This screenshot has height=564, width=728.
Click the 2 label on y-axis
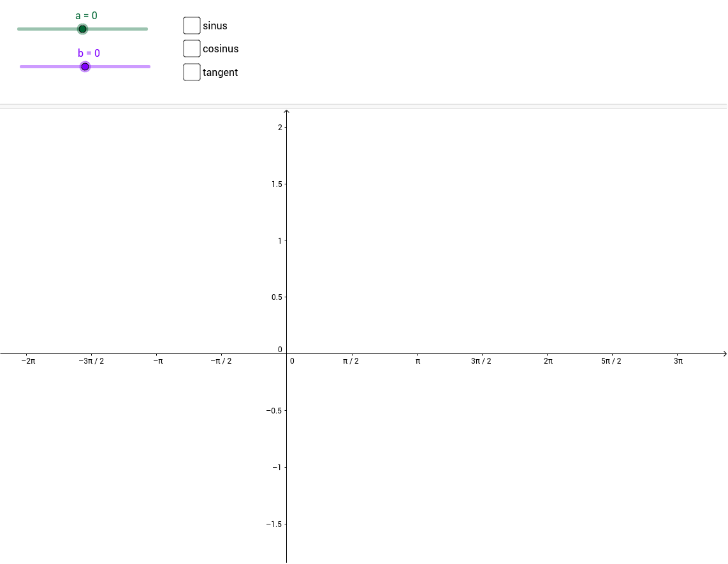pos(280,128)
